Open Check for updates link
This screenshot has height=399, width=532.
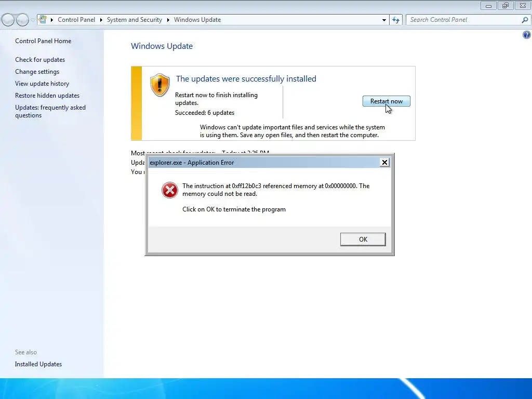(x=40, y=60)
